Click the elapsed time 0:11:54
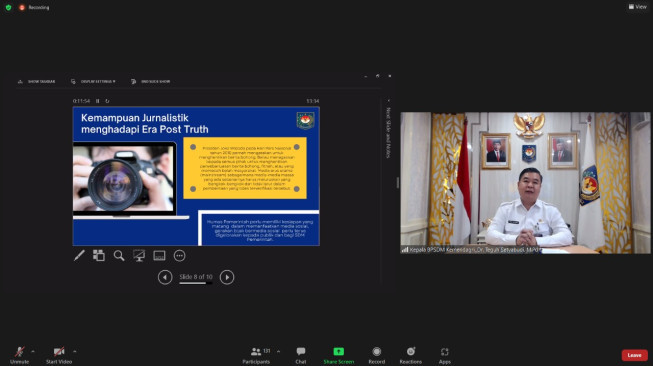Viewport: 653px width, 366px height. [x=81, y=101]
